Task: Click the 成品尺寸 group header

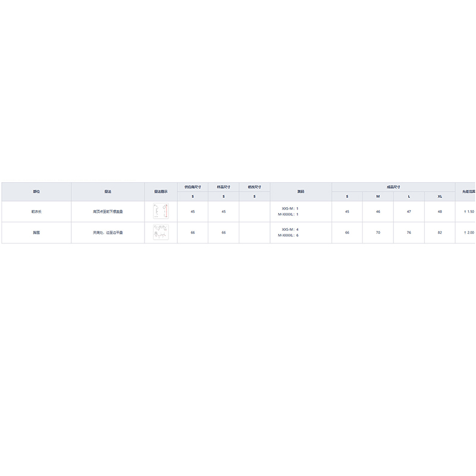Action: (x=393, y=187)
